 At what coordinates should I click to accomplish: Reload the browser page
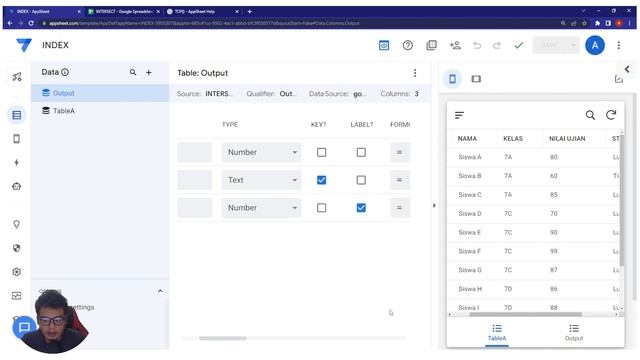(x=31, y=23)
